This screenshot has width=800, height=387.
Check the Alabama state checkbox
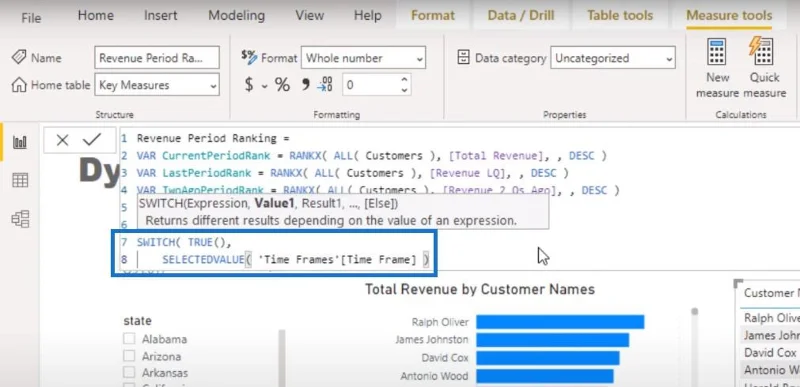[129, 339]
